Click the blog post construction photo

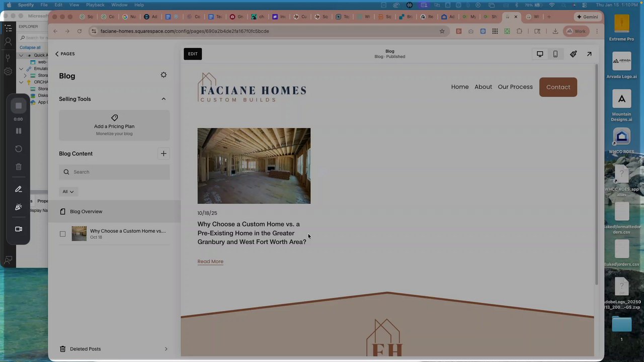coord(254,166)
